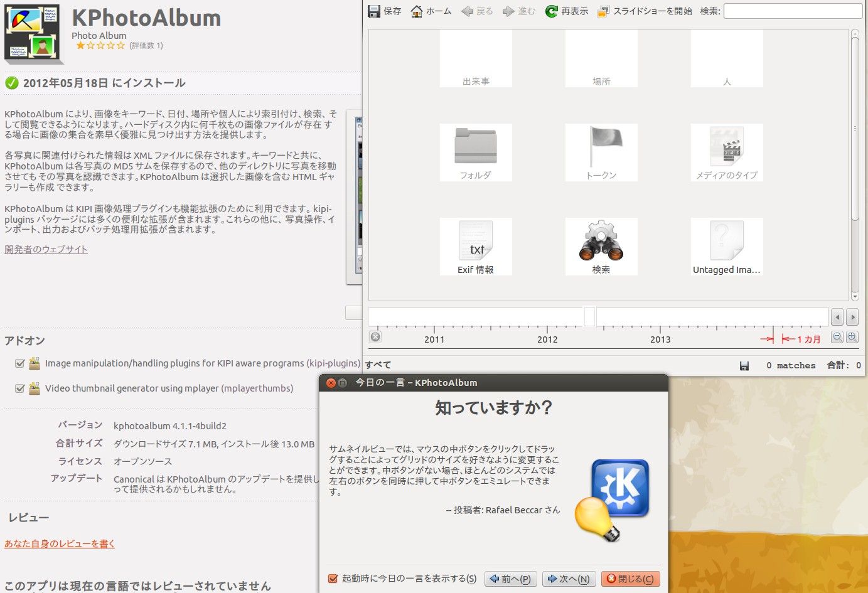Image resolution: width=868 pixels, height=593 pixels.
Task: Open the 開発者のウェブサイト link
Action: point(46,249)
